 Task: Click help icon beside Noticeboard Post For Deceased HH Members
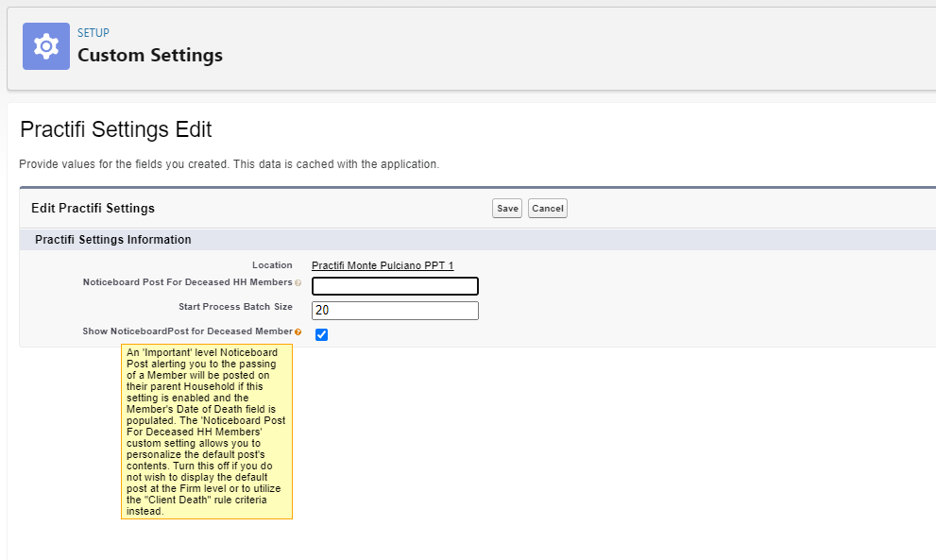coord(298,283)
